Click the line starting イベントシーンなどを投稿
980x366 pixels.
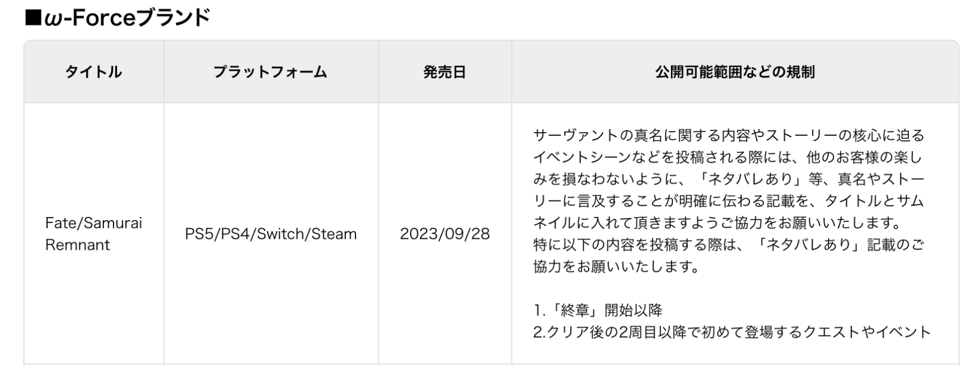[x=728, y=157]
